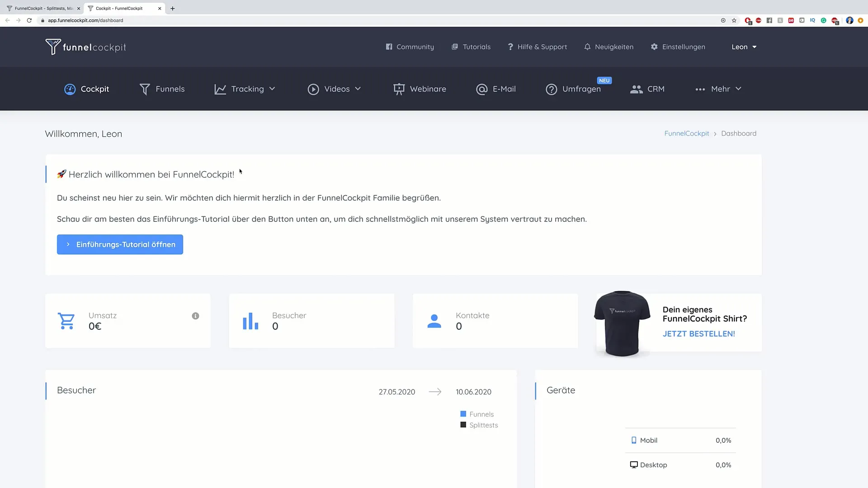The image size is (868, 488).
Task: Click the Umfragen question circle icon
Action: 552,89
